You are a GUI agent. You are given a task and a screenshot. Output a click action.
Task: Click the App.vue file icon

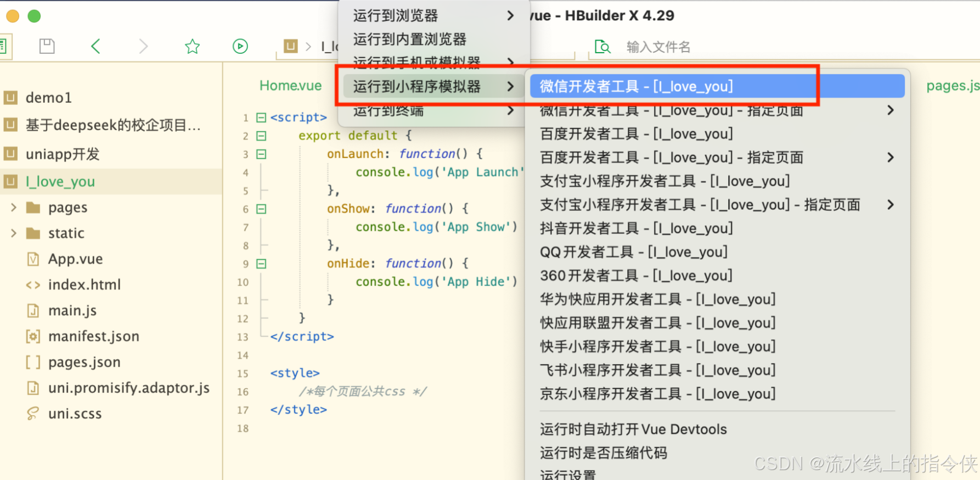(33, 259)
